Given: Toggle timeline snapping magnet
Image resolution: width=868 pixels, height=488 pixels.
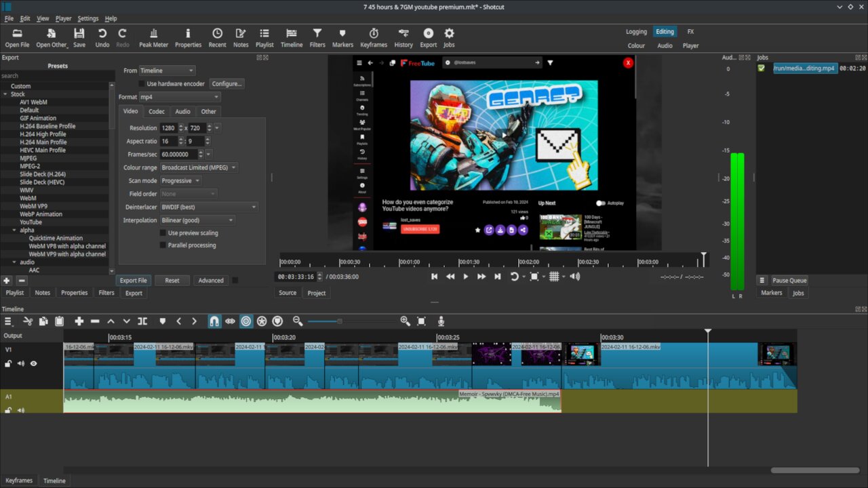Looking at the screenshot, I should [x=214, y=321].
